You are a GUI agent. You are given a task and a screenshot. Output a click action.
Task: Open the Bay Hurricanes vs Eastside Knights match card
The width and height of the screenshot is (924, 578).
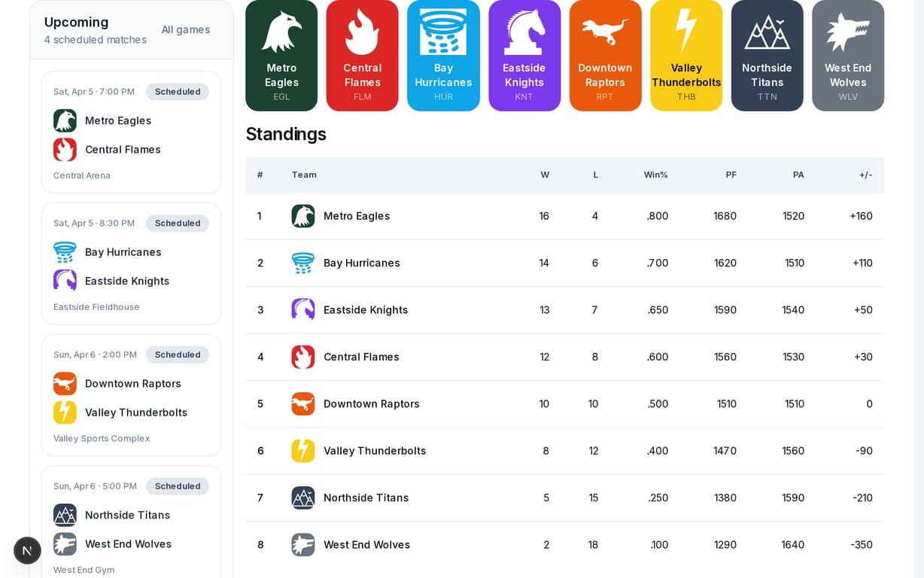132,263
